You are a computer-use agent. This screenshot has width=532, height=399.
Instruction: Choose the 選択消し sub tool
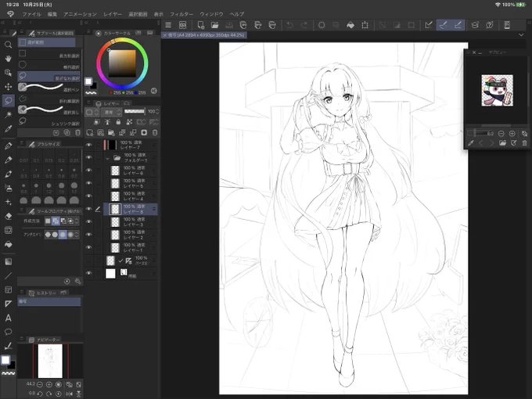pos(49,110)
